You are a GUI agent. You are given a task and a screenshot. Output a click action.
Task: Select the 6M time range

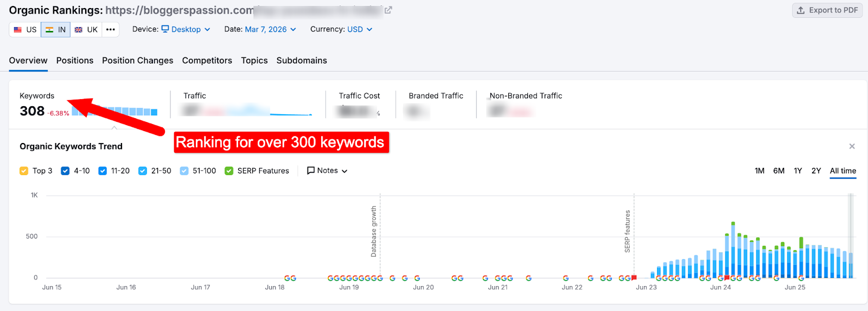[778, 171]
